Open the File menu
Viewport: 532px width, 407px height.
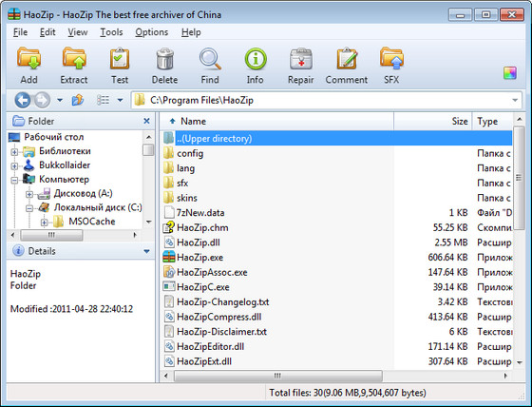[x=20, y=32]
